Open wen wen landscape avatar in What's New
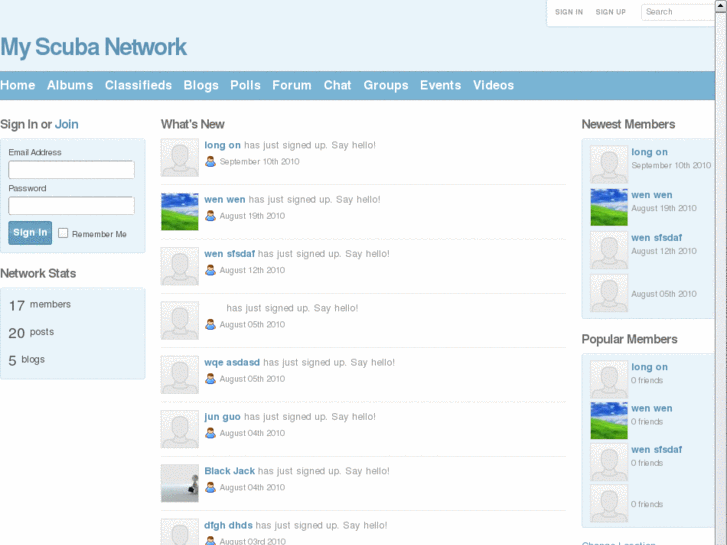This screenshot has width=727, height=545. [x=180, y=212]
